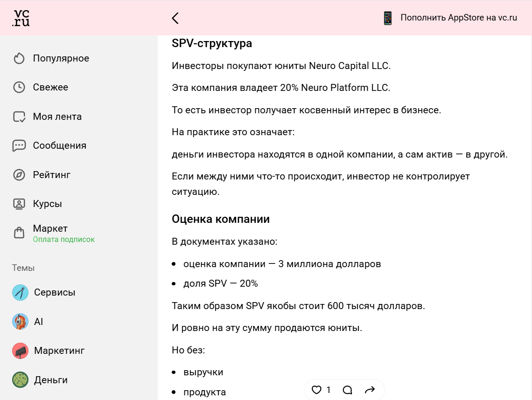The image size is (532, 400).
Task: Open the Деньги topic
Action: (50, 380)
